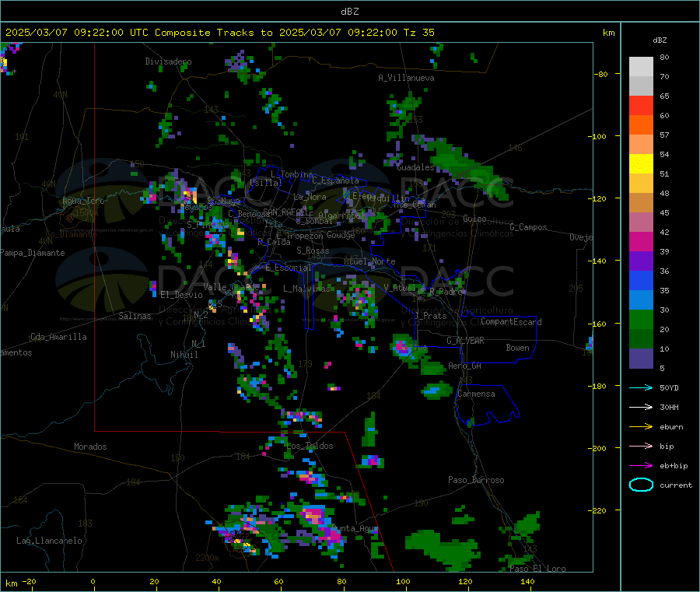
Task: Click the white 30HM track arrow in legend
Action: click(641, 407)
